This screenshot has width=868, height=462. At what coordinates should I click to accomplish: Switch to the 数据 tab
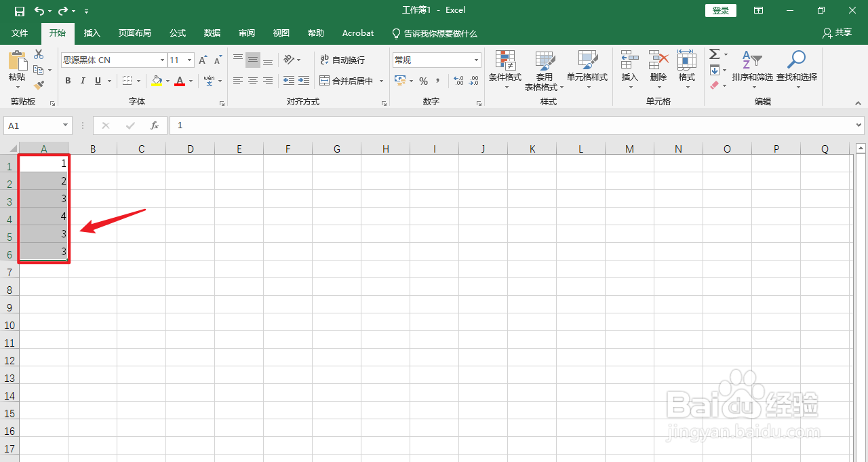212,33
